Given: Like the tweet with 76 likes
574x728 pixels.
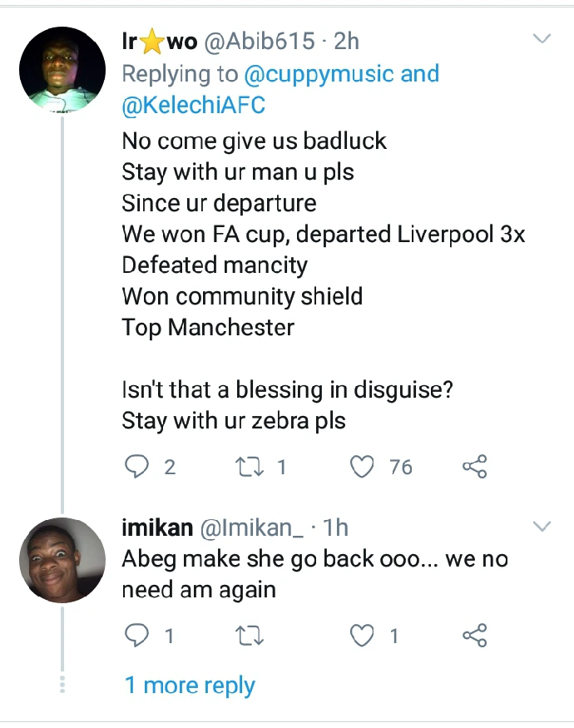Looking at the screenshot, I should (364, 468).
